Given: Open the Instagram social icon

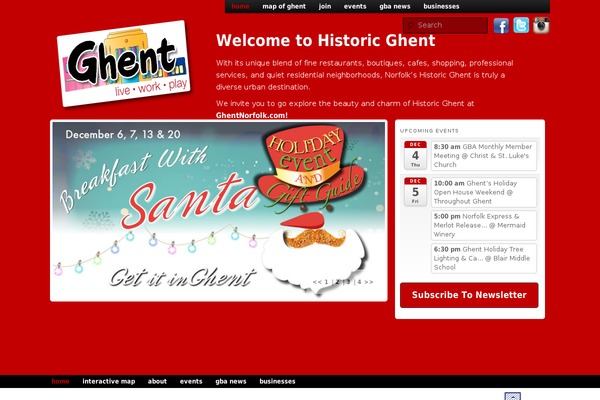Looking at the screenshot, I should point(541,26).
